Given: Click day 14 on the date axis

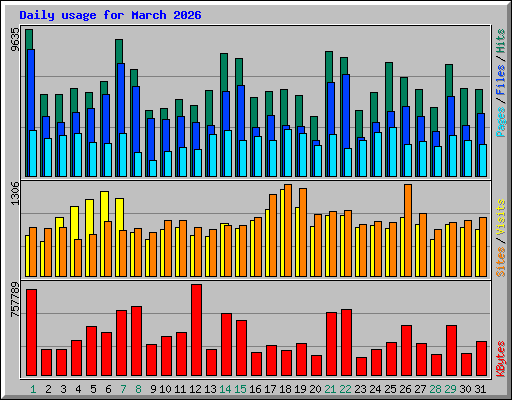Looking at the screenshot, I should point(225,389).
